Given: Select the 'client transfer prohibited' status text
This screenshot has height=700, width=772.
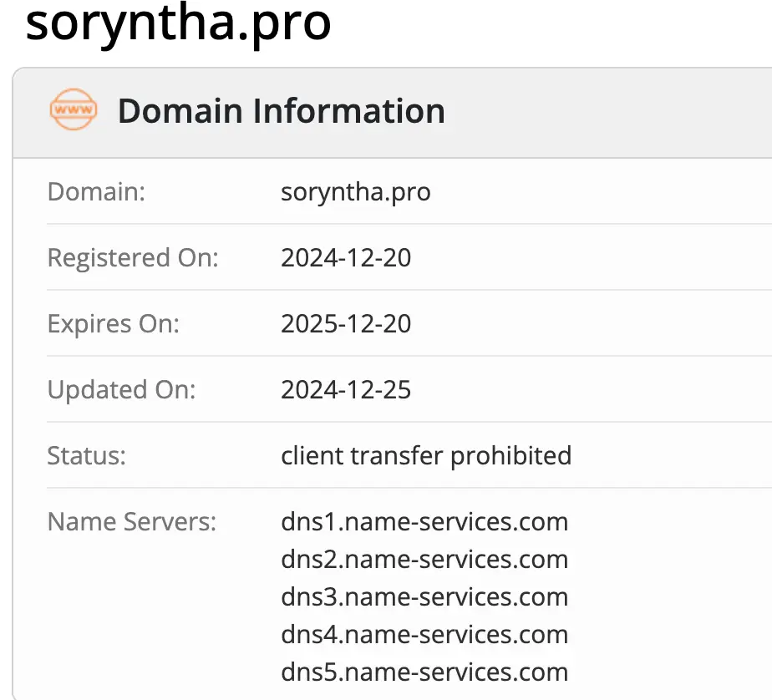Looking at the screenshot, I should tap(426, 455).
